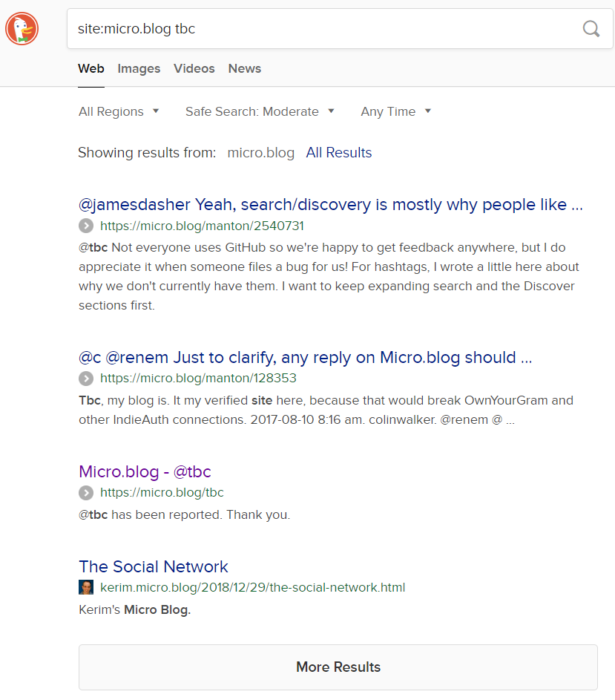Click Kerim's avatar favicon thumbnail
Image resolution: width=615 pixels, height=700 pixels.
[86, 587]
